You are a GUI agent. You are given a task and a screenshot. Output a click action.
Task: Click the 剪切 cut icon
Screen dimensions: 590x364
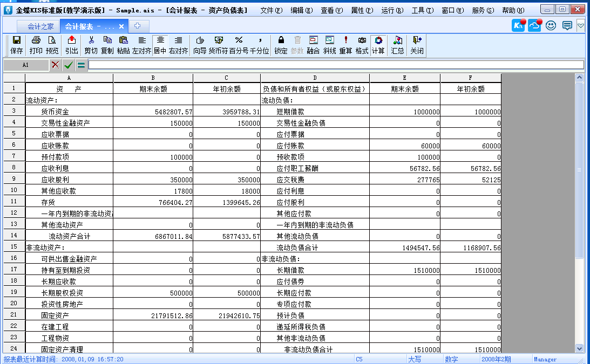[91, 45]
